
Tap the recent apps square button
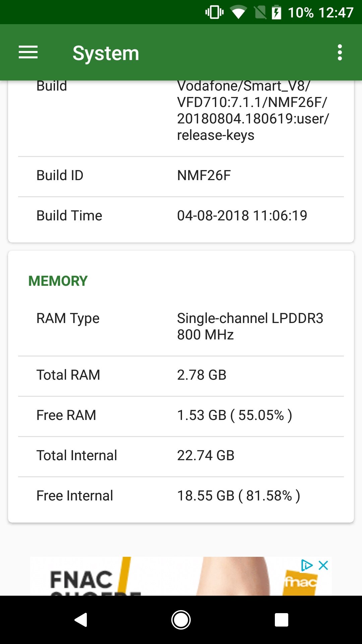tap(282, 620)
